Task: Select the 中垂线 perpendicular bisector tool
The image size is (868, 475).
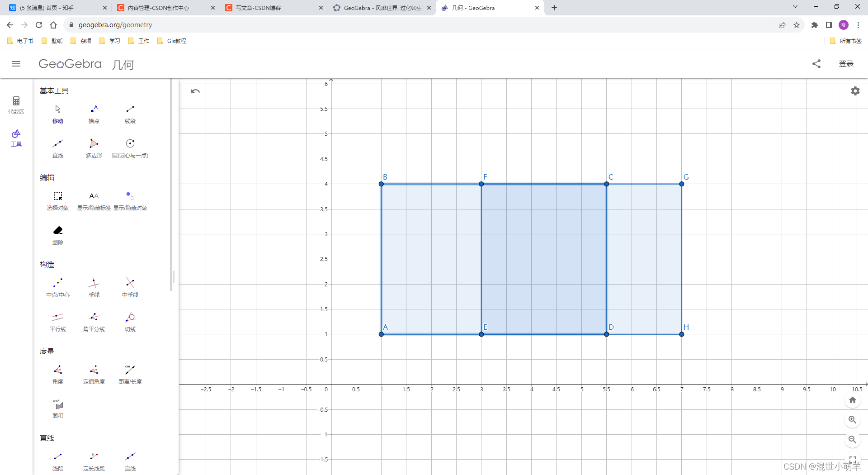Action: (x=130, y=288)
